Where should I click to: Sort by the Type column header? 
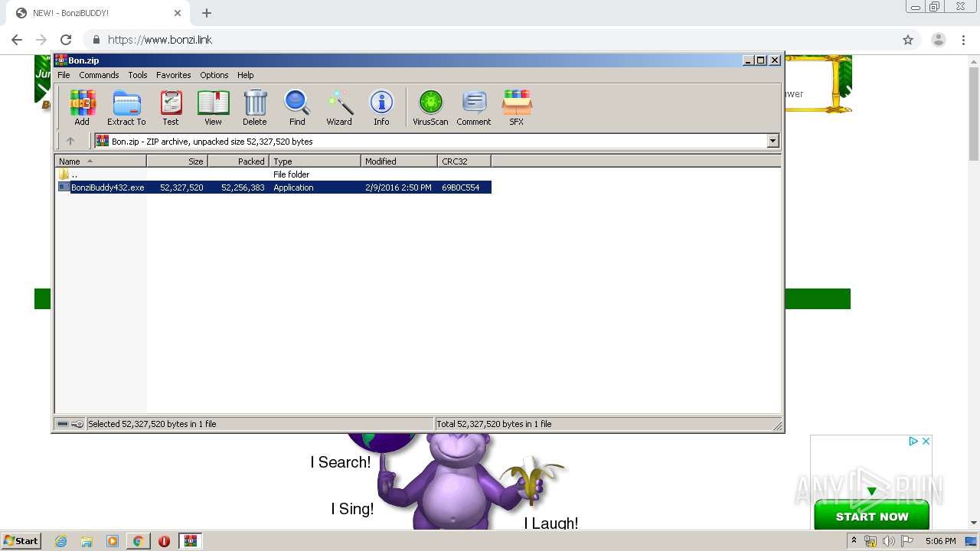315,161
